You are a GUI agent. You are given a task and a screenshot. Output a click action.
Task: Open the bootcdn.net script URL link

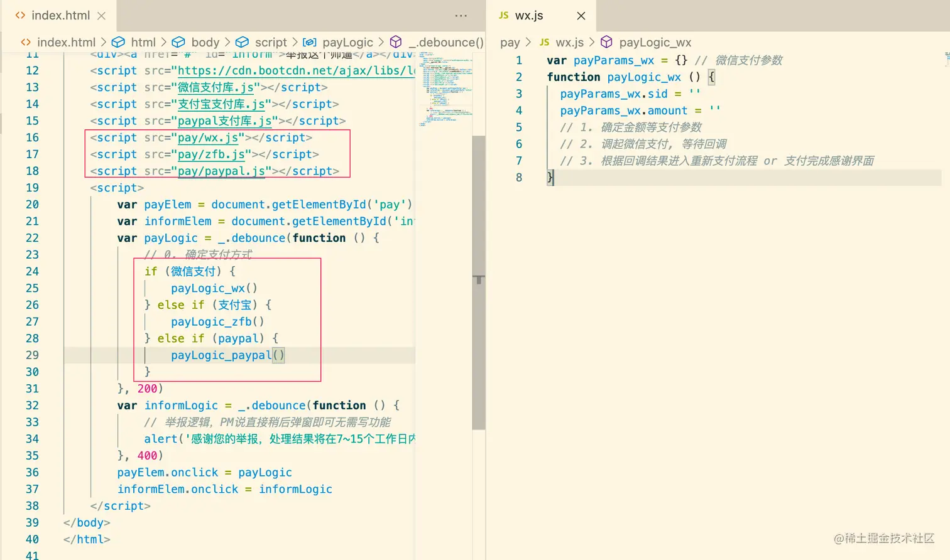[x=296, y=70]
